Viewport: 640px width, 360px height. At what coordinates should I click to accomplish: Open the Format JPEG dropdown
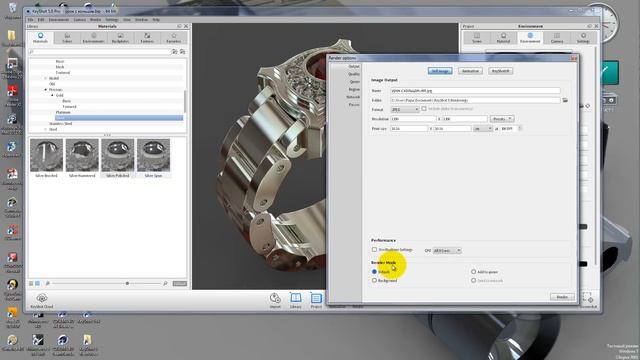(x=405, y=109)
